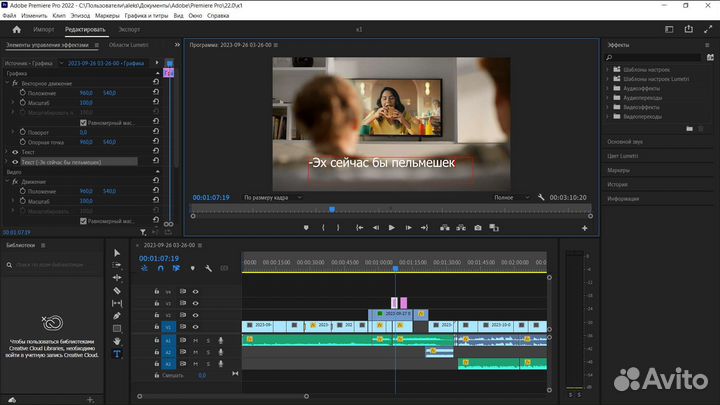Click timeline playhead on ruler
The image size is (720, 405).
pos(395,268)
